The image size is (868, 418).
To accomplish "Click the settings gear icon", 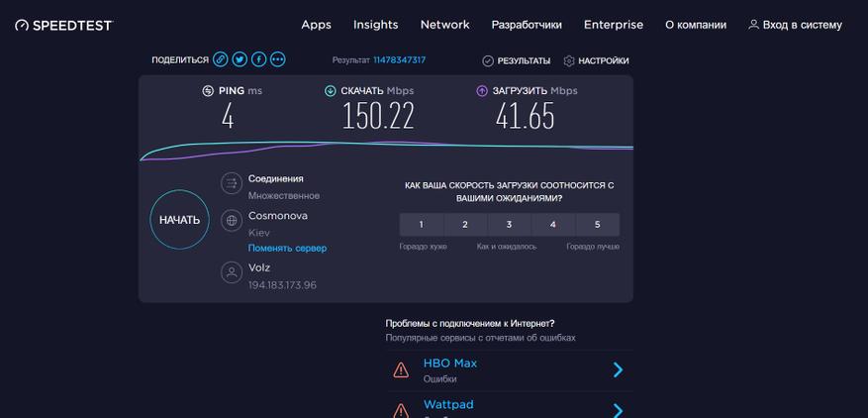I will click(569, 61).
